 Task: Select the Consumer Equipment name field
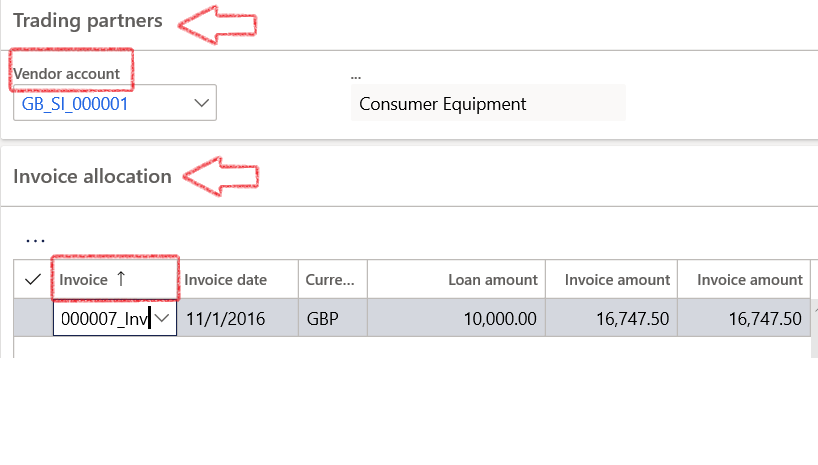pyautogui.click(x=488, y=103)
